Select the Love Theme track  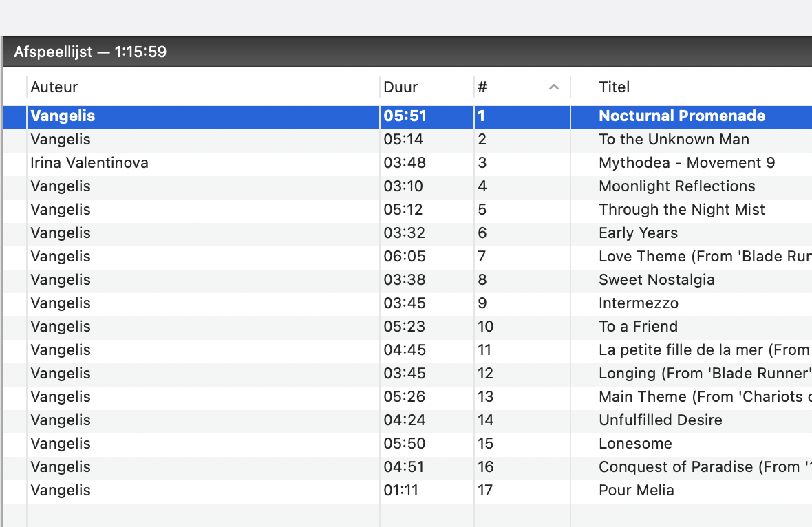(x=705, y=256)
